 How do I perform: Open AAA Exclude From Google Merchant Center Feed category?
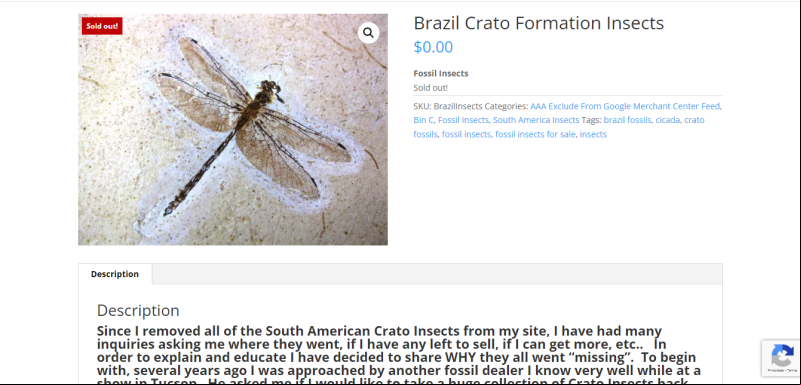click(625, 106)
